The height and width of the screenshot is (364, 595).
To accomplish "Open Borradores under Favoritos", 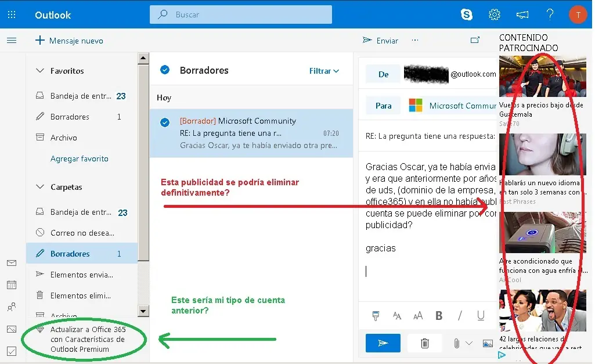I will 82,117.
